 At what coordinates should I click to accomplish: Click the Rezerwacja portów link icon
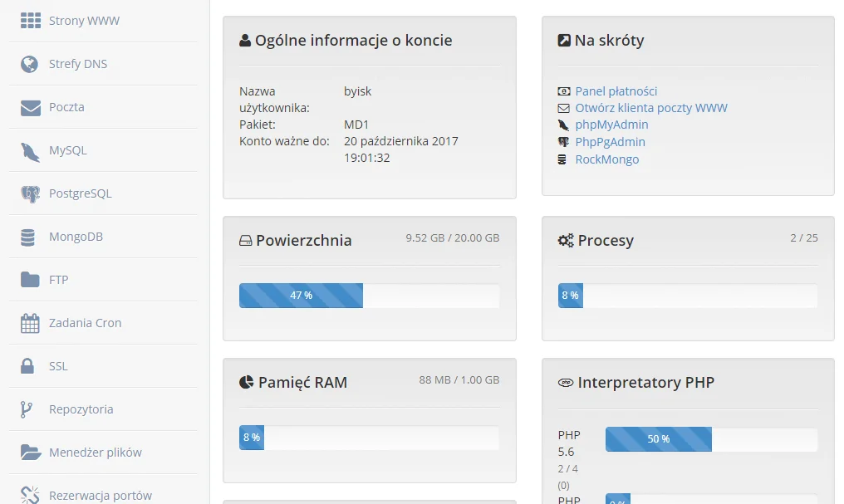pos(30,495)
